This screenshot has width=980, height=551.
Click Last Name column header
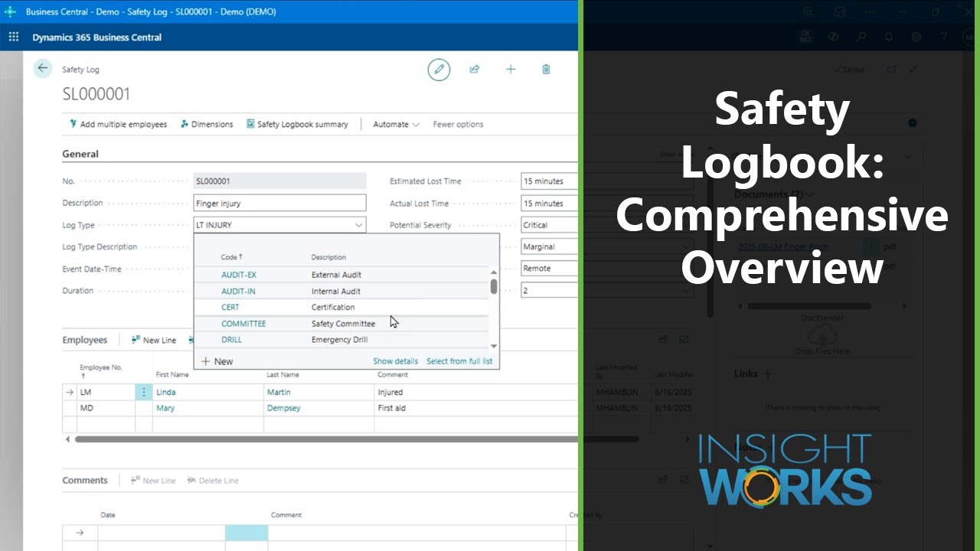[x=283, y=375]
